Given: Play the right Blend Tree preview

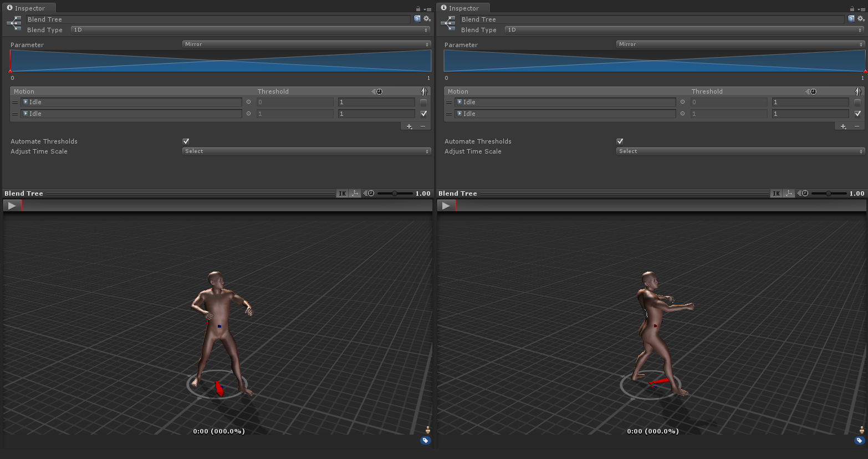Looking at the screenshot, I should [446, 206].
